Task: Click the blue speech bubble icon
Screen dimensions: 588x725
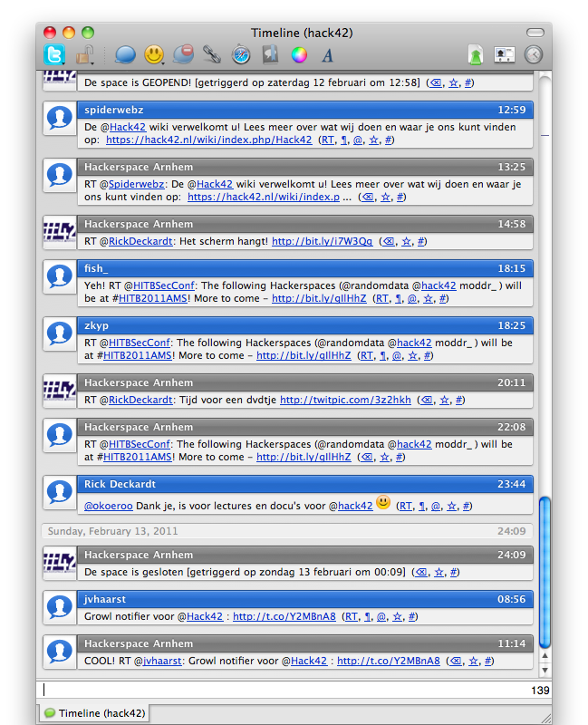Action: 125,55
